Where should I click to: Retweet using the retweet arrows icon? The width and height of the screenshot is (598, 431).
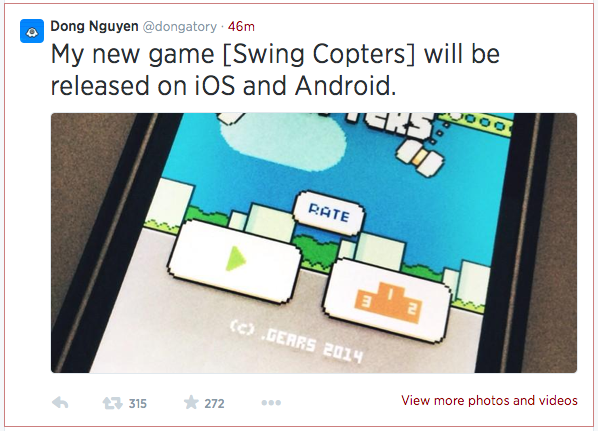point(113,403)
